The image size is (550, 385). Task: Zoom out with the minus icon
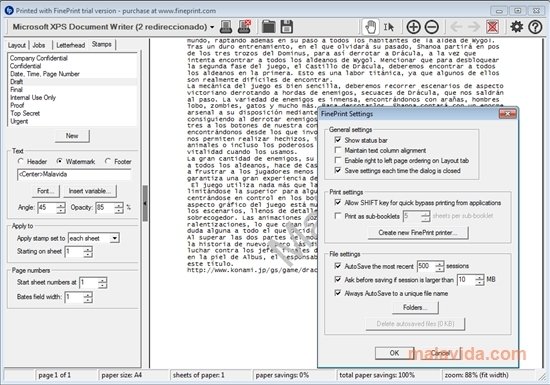(431, 27)
